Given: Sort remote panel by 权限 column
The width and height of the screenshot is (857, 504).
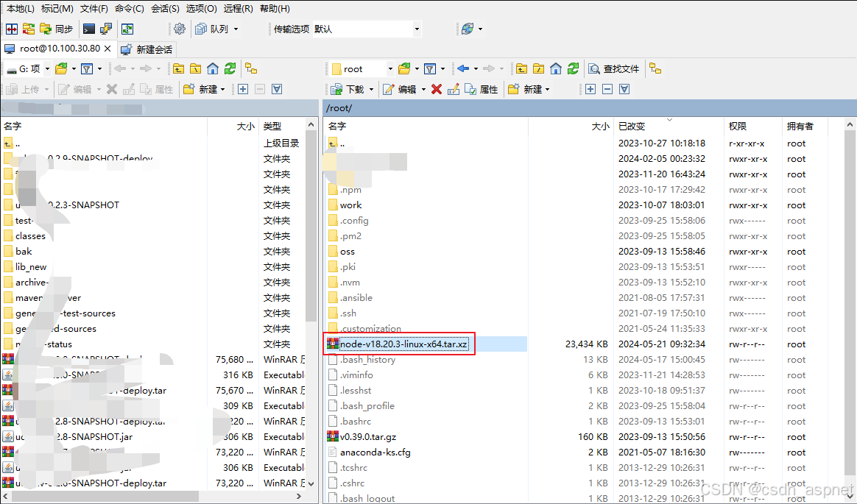Looking at the screenshot, I should click(753, 126).
